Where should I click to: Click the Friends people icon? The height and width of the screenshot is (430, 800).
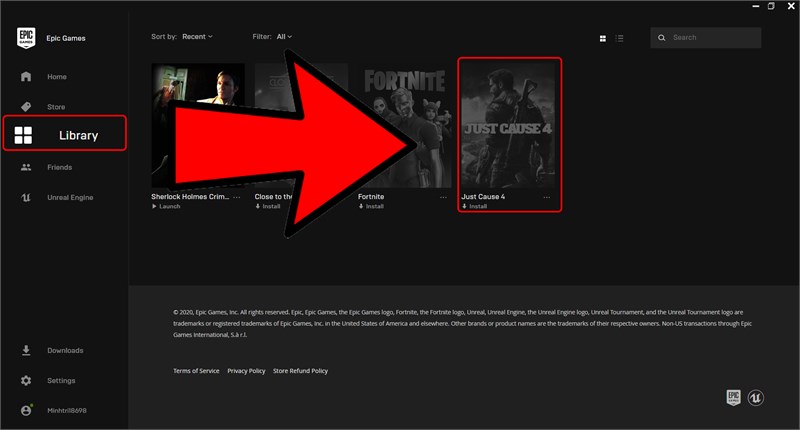26,167
